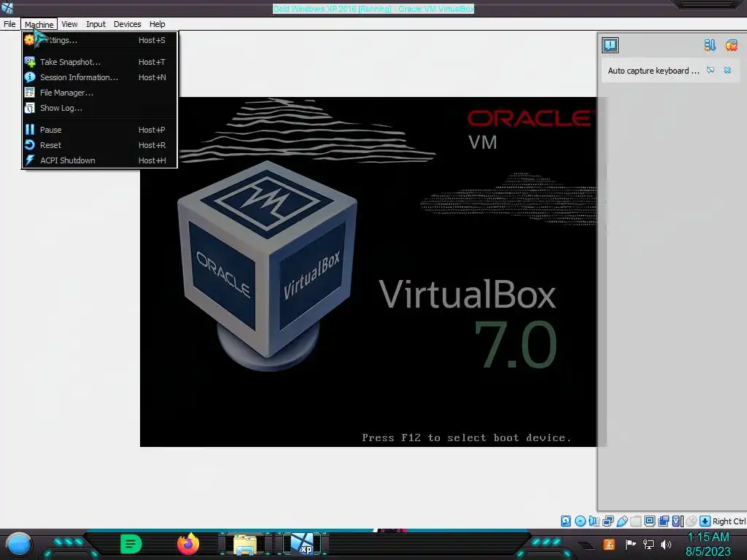747x560 pixels.
Task: Reset the virtual machine
Action: point(99,145)
